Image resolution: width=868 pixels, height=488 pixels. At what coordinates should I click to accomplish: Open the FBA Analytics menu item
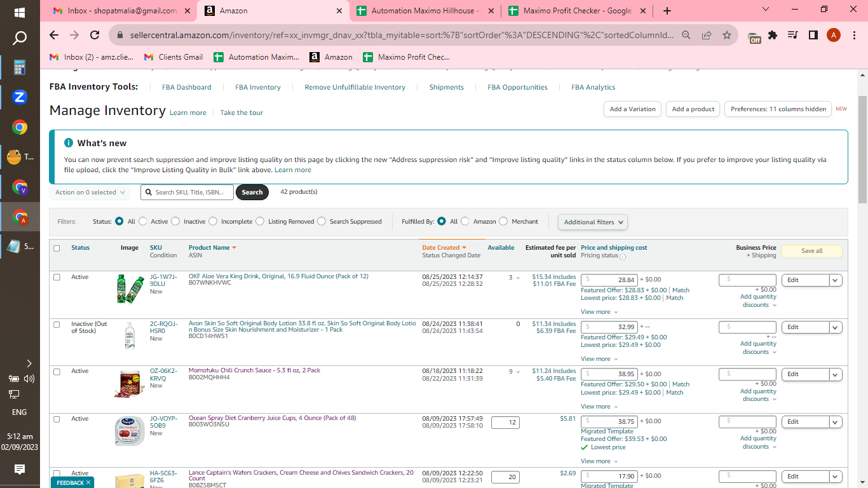click(x=593, y=87)
